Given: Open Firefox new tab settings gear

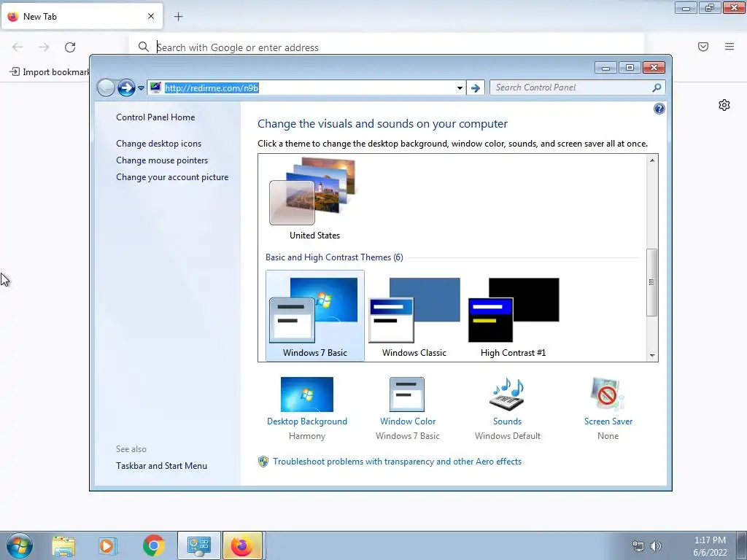Looking at the screenshot, I should pyautogui.click(x=724, y=105).
